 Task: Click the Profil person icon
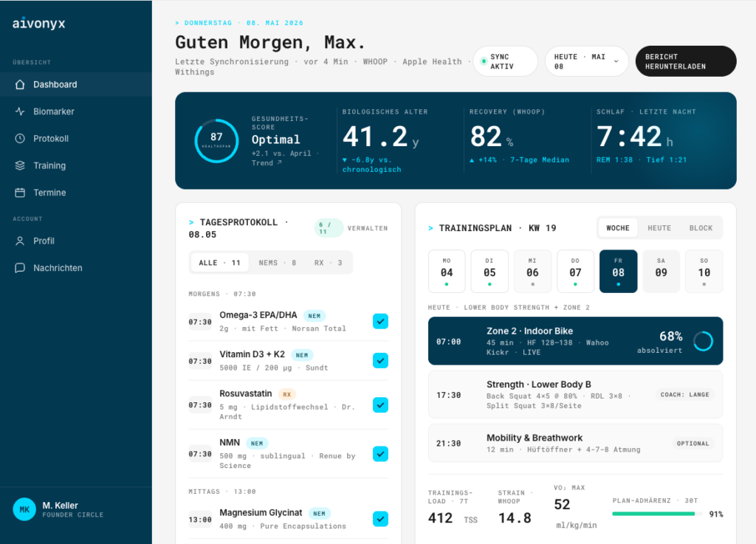pos(20,241)
